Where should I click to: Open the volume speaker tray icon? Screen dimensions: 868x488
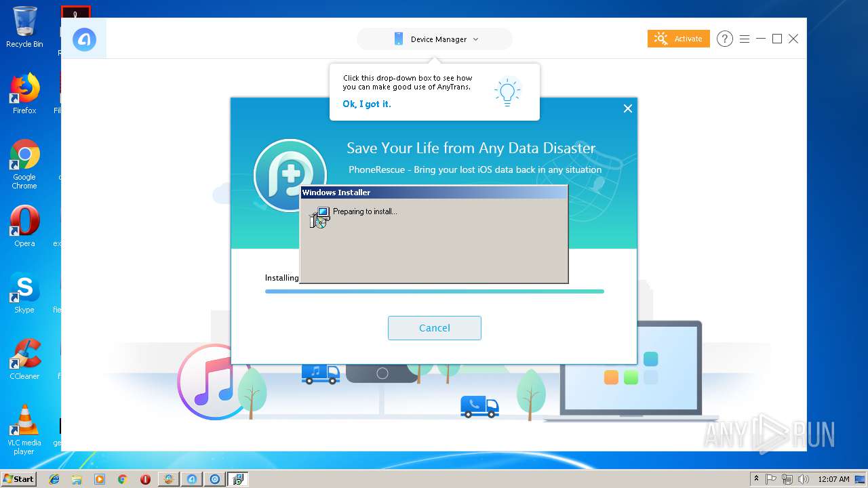click(x=804, y=479)
